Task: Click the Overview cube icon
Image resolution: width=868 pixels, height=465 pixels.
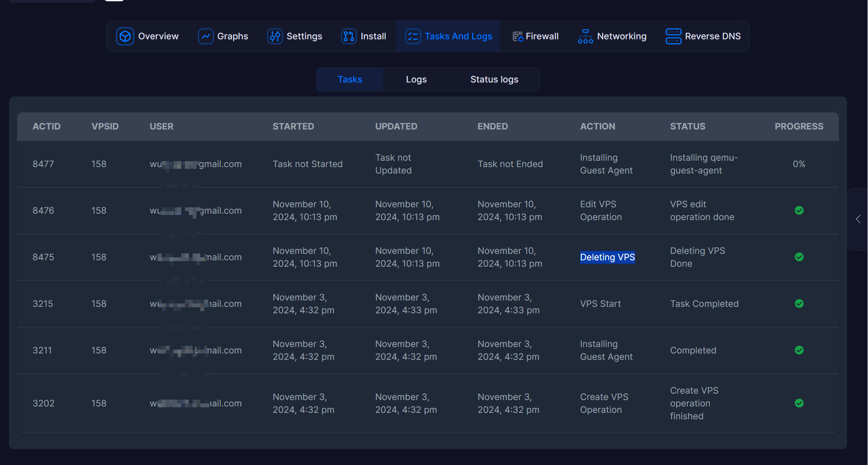Action: click(x=125, y=36)
